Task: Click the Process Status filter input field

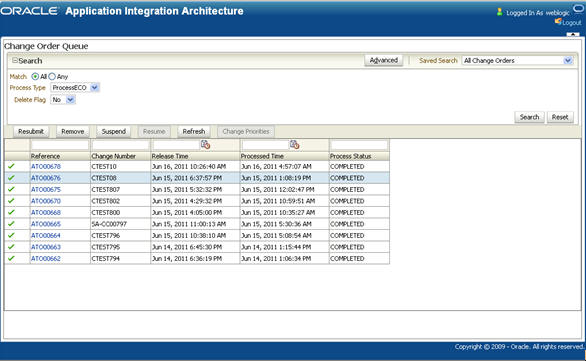Action: (x=359, y=145)
